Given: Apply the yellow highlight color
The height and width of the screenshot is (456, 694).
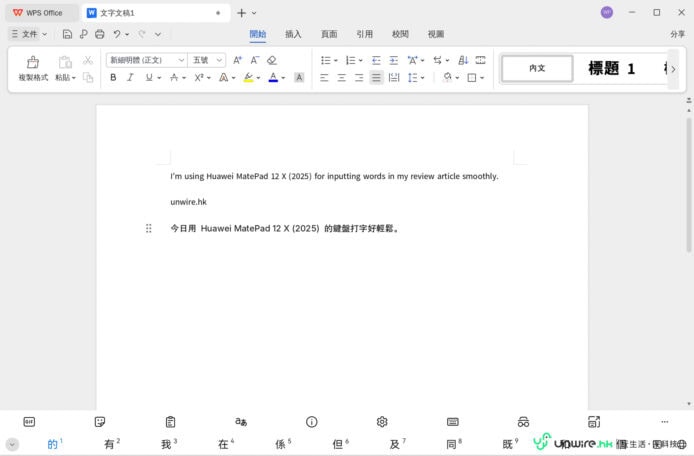Looking at the screenshot, I should tap(249, 77).
